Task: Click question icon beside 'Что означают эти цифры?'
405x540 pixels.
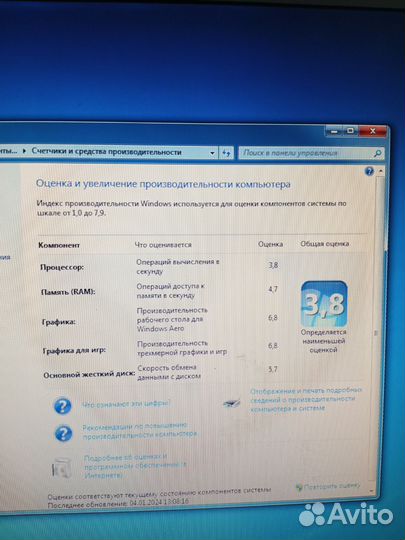Action: tap(63, 406)
